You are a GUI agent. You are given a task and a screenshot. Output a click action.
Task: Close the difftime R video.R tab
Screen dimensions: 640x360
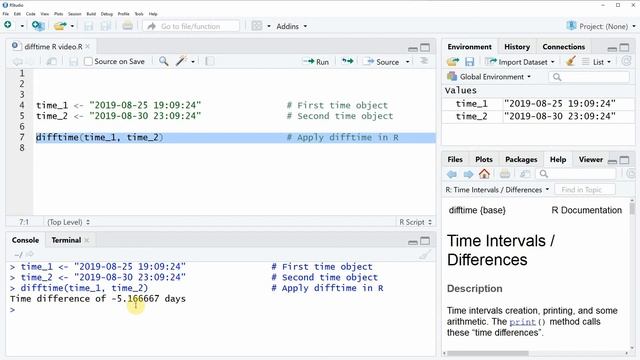pyautogui.click(x=87, y=47)
